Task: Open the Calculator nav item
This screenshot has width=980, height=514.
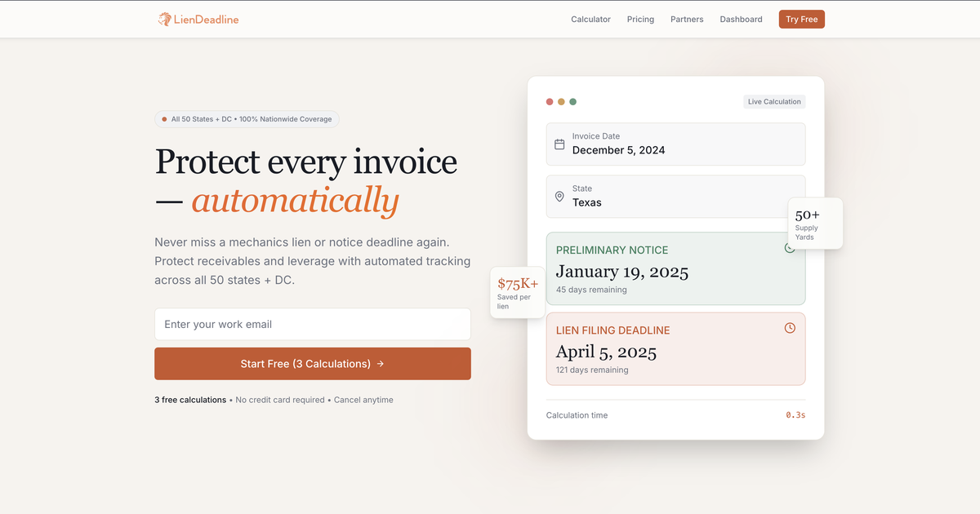Action: pyautogui.click(x=590, y=20)
